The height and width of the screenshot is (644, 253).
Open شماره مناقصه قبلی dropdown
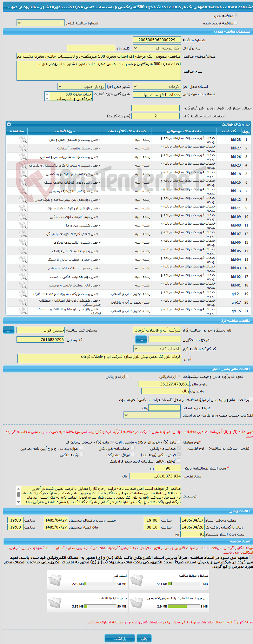(40, 23)
